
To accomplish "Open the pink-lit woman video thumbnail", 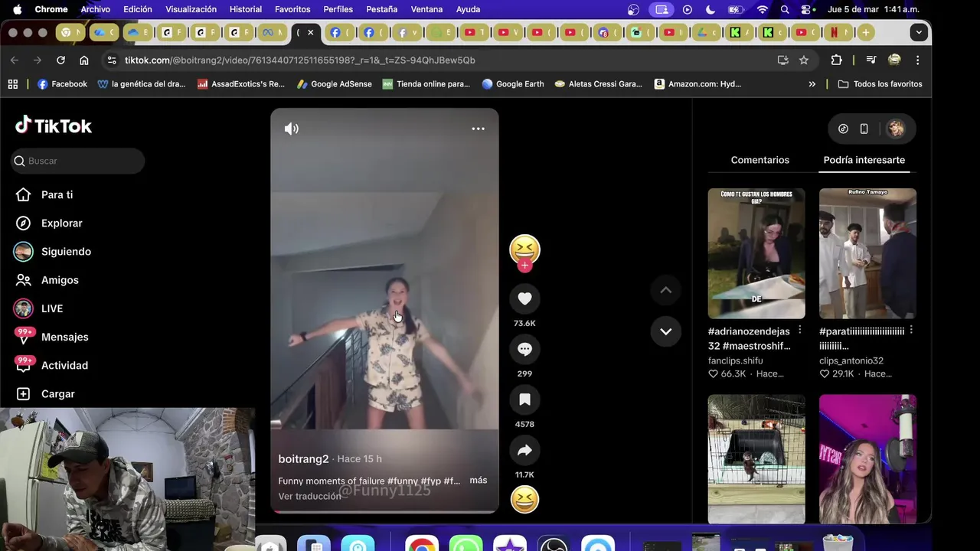I will (867, 459).
